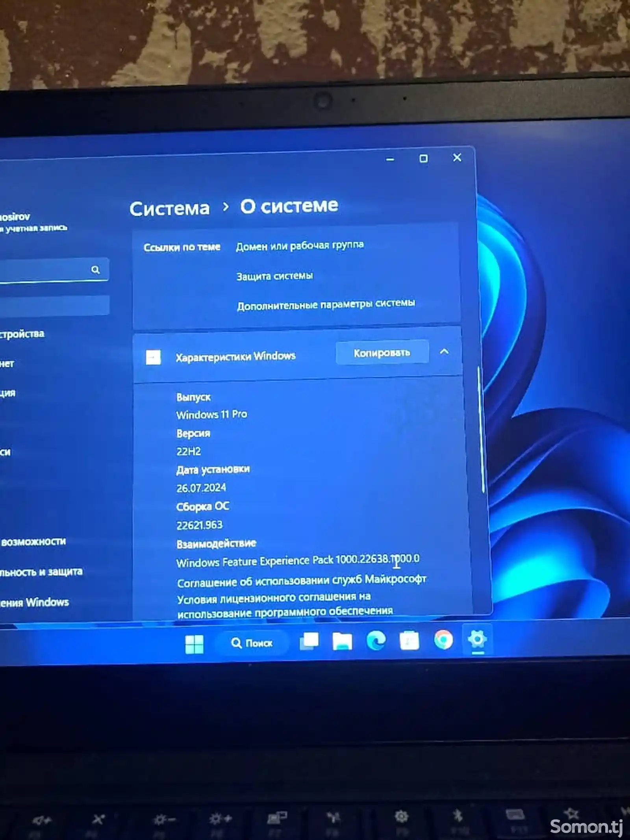This screenshot has height=840, width=630.
Task: Click the 22H2 version value
Action: [189, 451]
